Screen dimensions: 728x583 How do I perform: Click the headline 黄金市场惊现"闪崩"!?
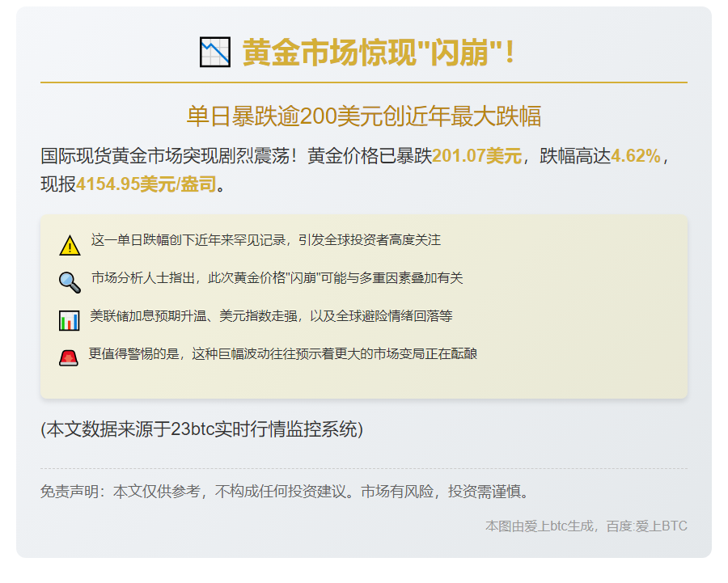point(379,53)
